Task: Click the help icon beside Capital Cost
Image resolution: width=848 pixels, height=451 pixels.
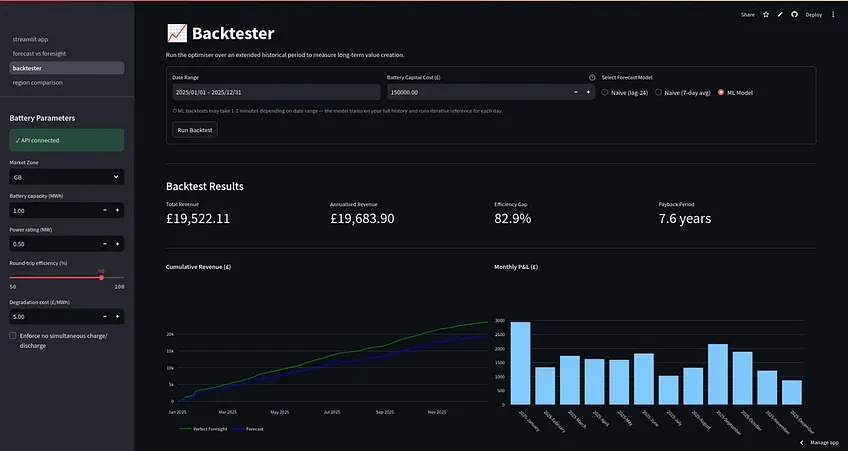Action: (592, 77)
